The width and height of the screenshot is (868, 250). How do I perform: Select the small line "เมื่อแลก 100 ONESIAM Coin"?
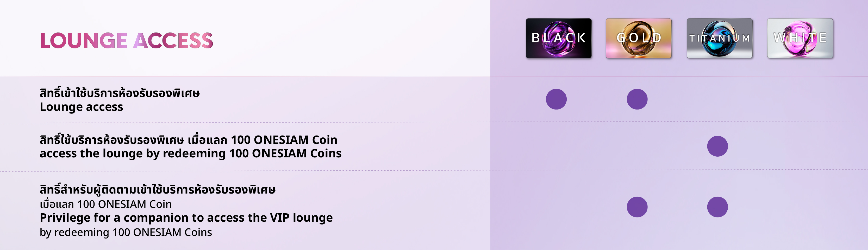[105, 204]
